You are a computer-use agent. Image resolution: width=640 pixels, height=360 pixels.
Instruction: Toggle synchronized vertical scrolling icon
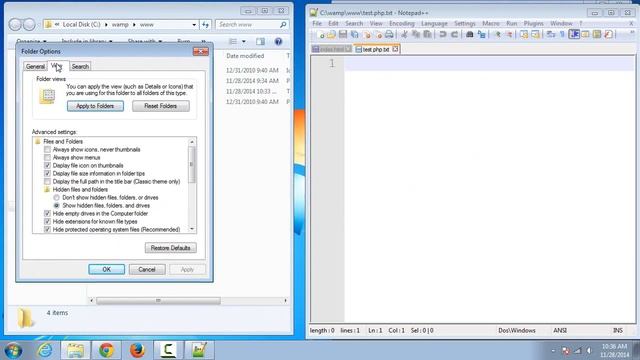click(x=524, y=35)
